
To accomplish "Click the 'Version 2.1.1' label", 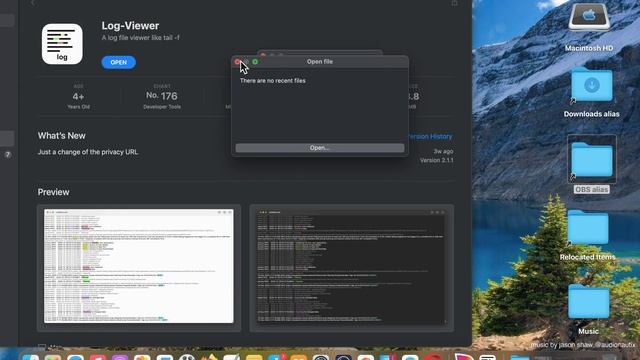I will tap(436, 160).
